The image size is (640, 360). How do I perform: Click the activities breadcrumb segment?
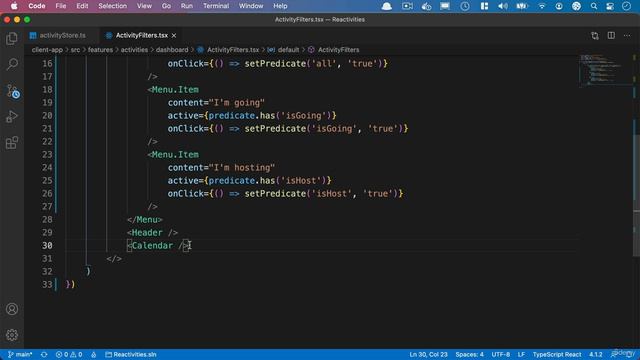[x=134, y=50]
